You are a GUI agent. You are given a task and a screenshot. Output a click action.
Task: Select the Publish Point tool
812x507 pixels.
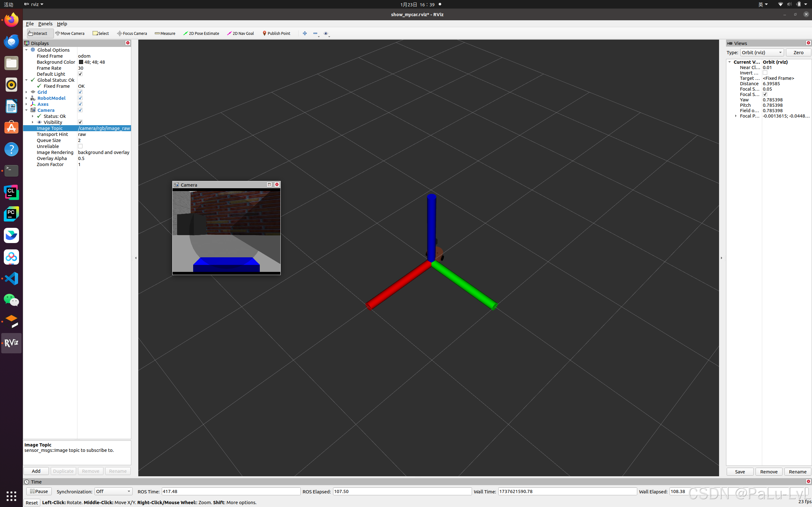click(277, 33)
